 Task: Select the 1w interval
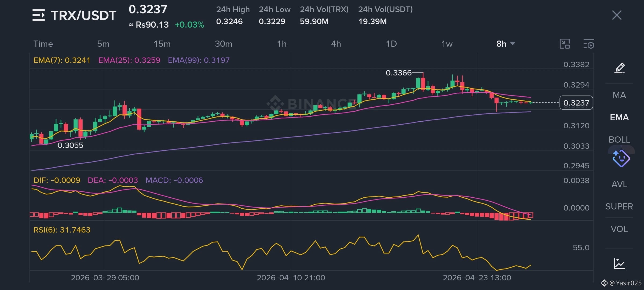click(447, 44)
